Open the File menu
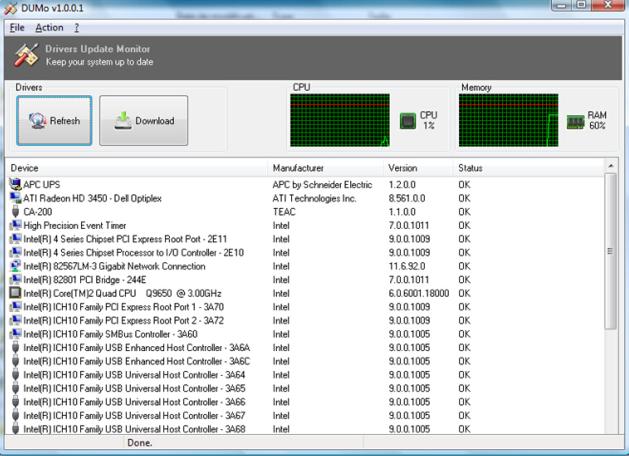Viewport: 629px width, 456px height. (x=17, y=27)
